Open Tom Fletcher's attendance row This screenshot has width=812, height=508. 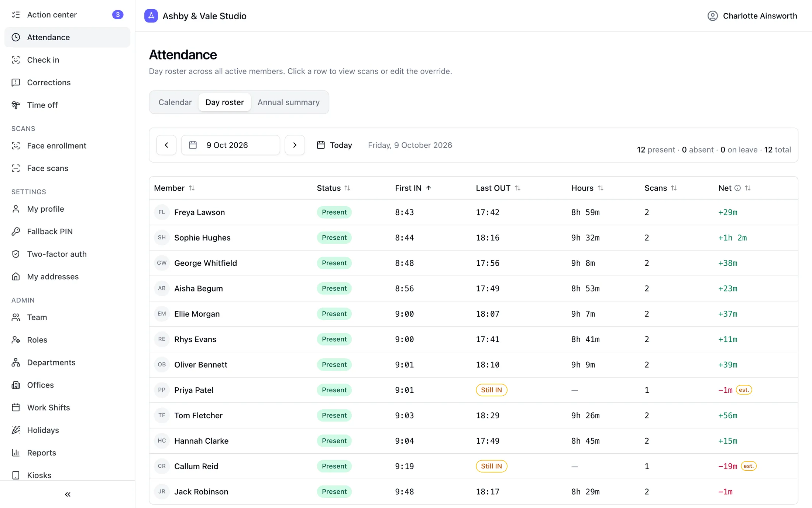[474, 415]
